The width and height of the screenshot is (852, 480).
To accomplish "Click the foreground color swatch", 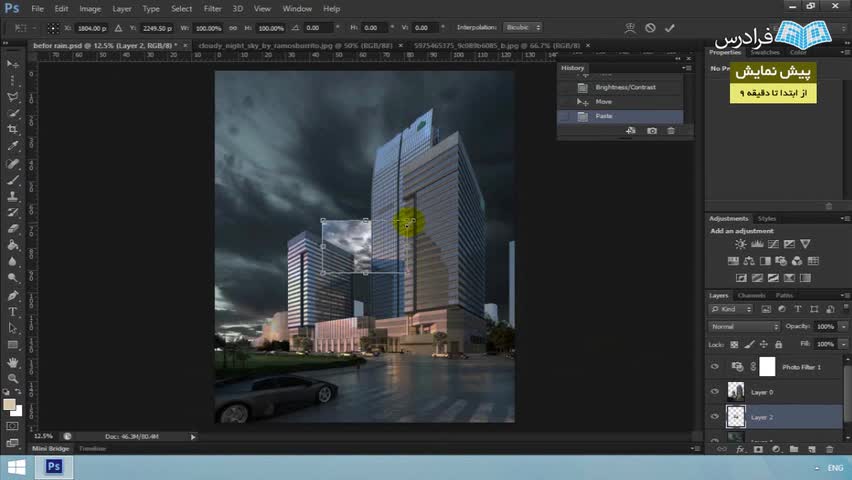I will (10, 405).
